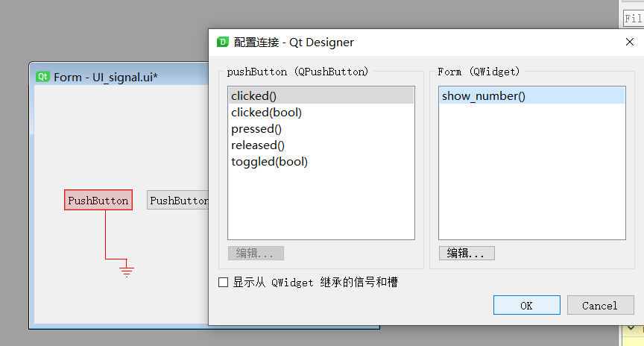Viewport: 644px width, 346px height.
Task: Click the Qt Designer dialog title icon
Action: tap(223, 42)
